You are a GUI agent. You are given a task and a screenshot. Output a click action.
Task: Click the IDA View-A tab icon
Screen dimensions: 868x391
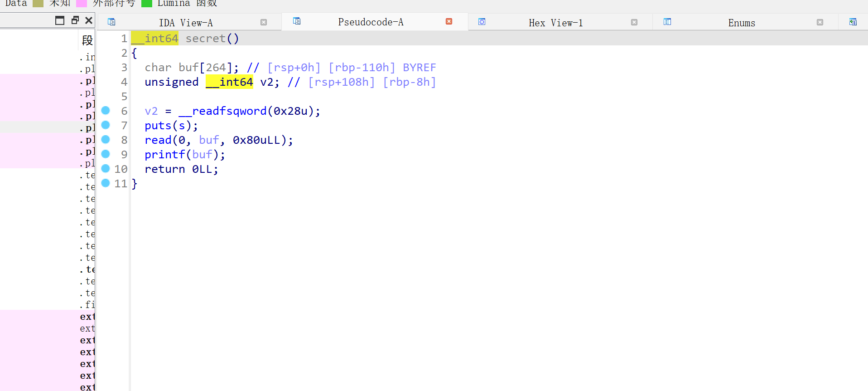click(x=111, y=22)
